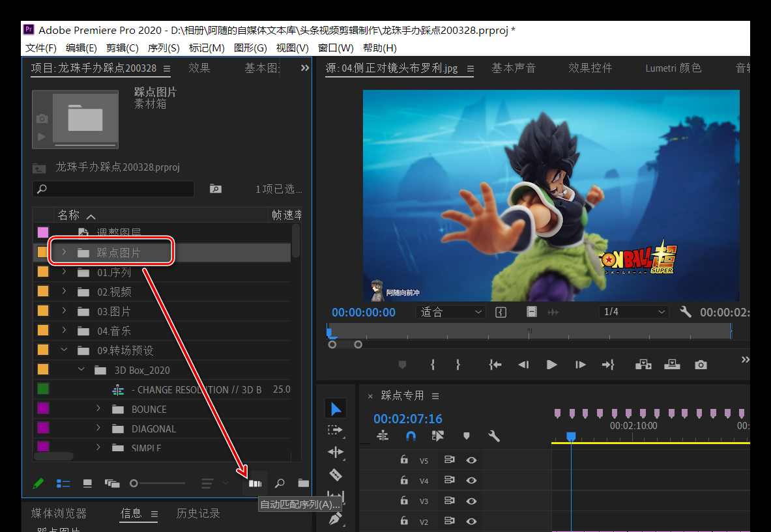Viewport: 771px width, 532px height.
Task: Go to In point in source monitor
Action: tap(495, 365)
